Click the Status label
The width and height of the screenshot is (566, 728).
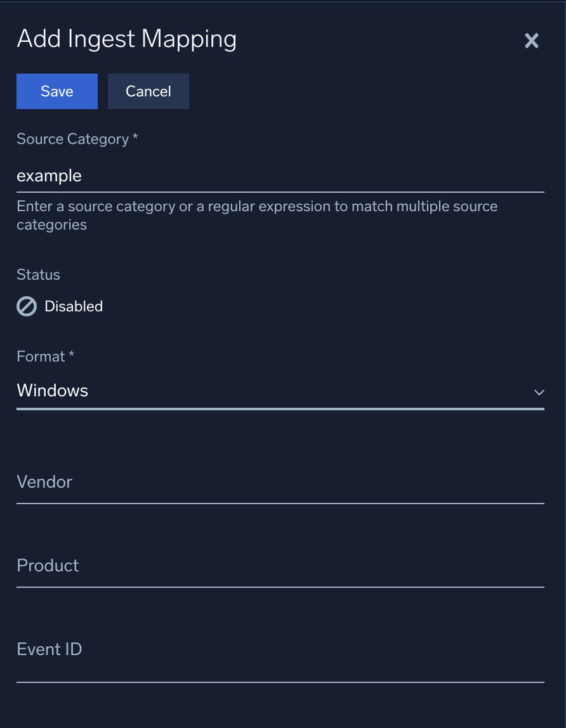click(x=38, y=275)
